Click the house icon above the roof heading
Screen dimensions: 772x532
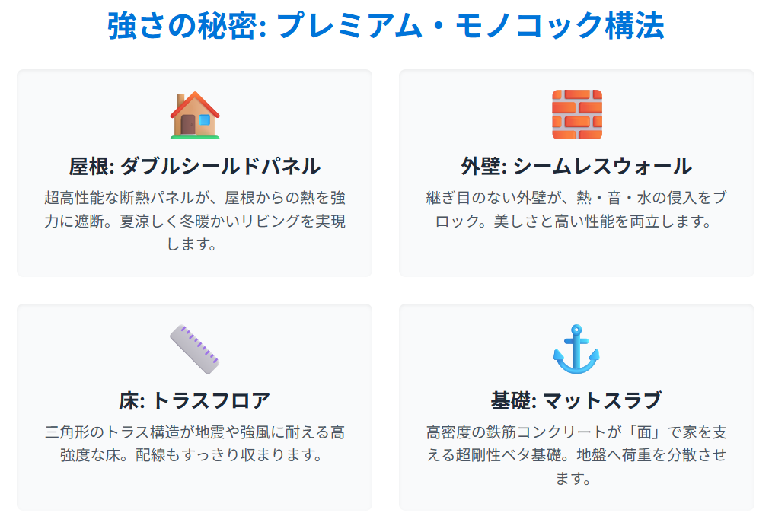coord(194,115)
